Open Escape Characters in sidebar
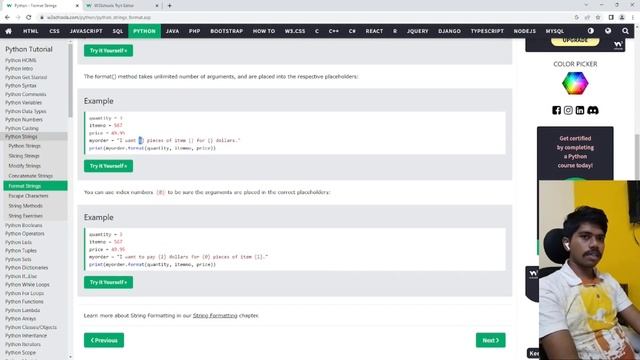The image size is (640, 360). click(28, 196)
